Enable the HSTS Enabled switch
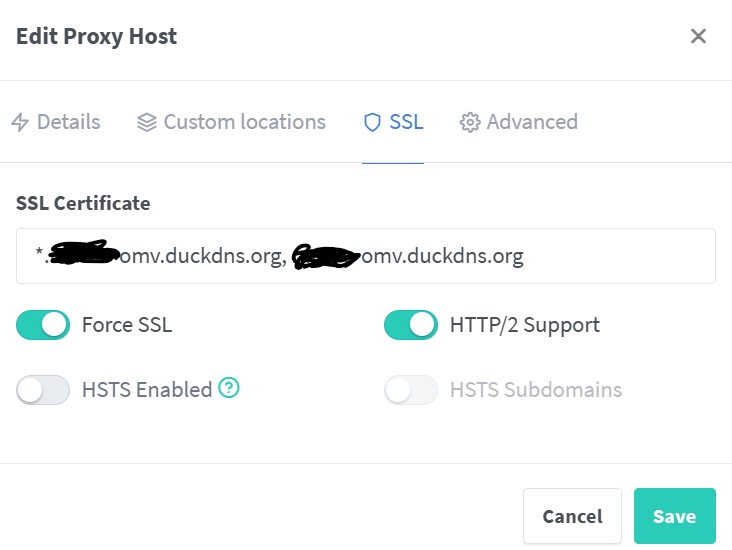 [x=43, y=390]
